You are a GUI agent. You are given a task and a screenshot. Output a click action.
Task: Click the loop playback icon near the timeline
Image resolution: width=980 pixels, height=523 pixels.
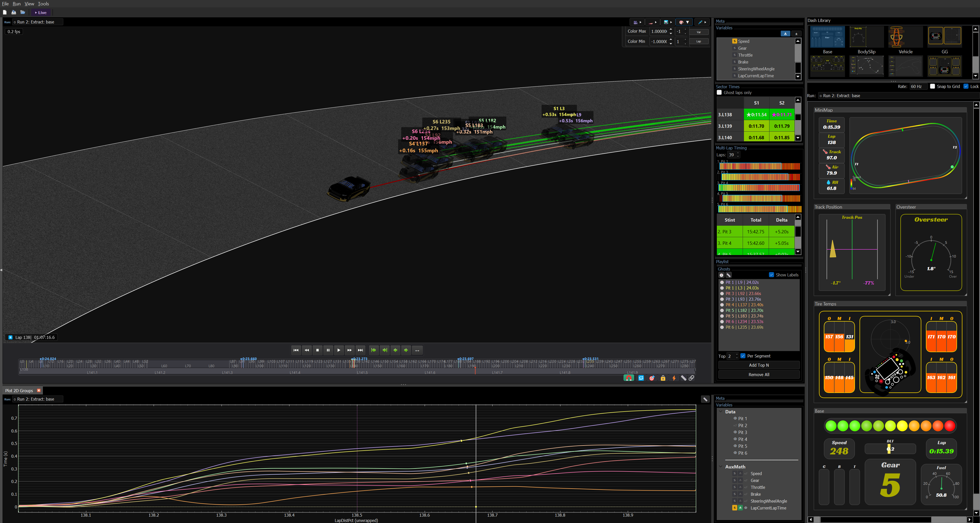tap(641, 378)
